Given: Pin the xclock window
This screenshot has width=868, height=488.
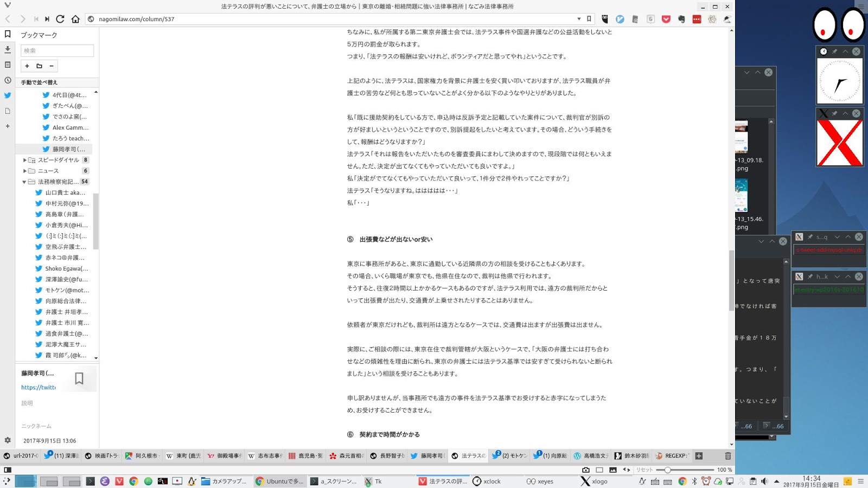Looking at the screenshot, I should [x=834, y=52].
